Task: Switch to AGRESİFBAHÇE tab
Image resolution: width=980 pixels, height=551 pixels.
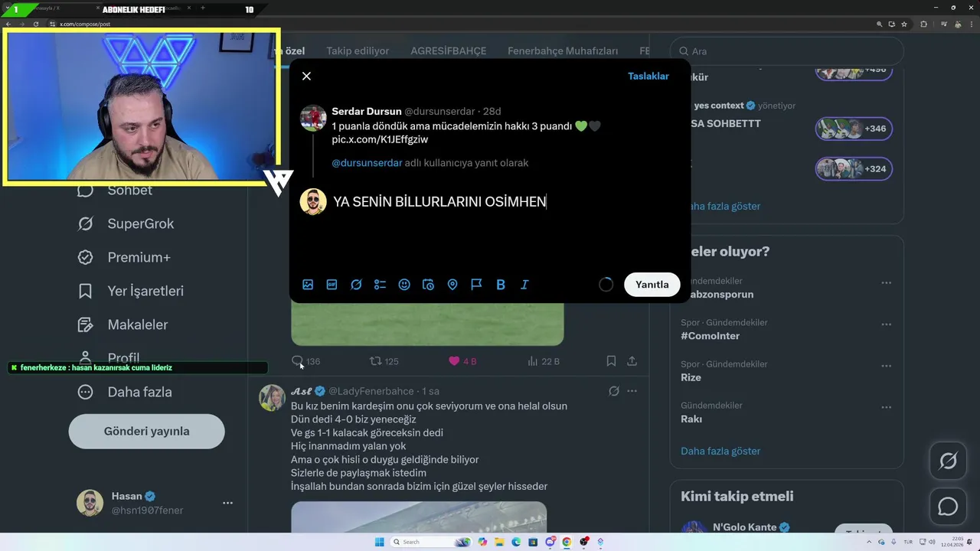Action: click(x=449, y=51)
